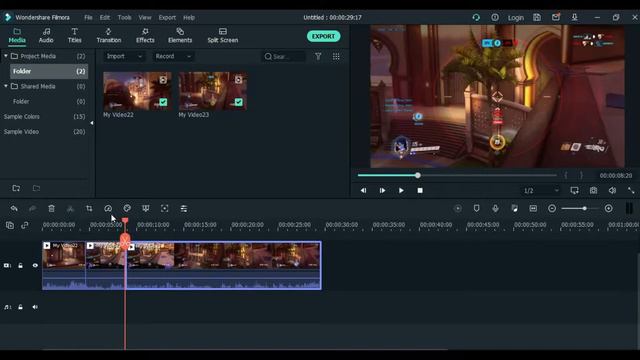640x360 pixels.
Task: Add a Marker with the shield icon
Action: (476, 209)
